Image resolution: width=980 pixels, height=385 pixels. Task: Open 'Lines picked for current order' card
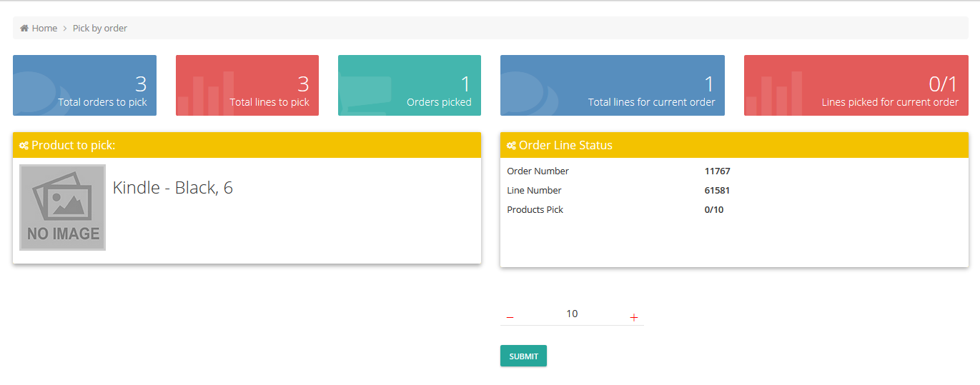coord(856,85)
